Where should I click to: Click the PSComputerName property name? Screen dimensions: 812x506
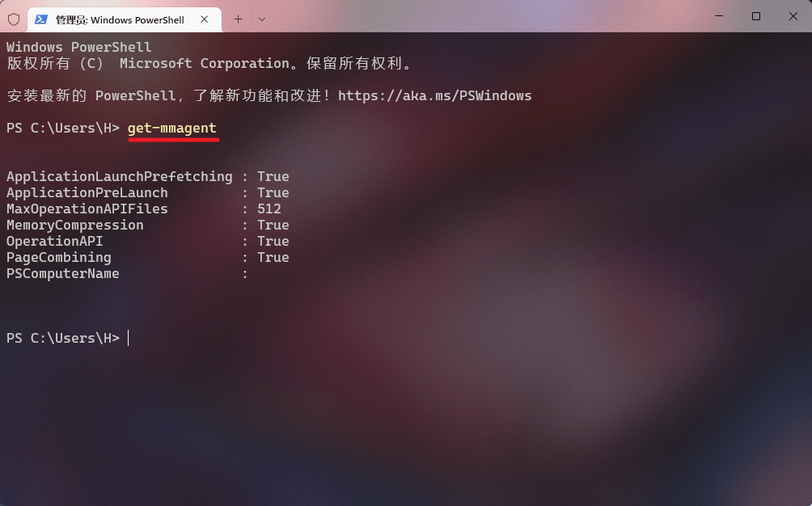click(x=62, y=274)
